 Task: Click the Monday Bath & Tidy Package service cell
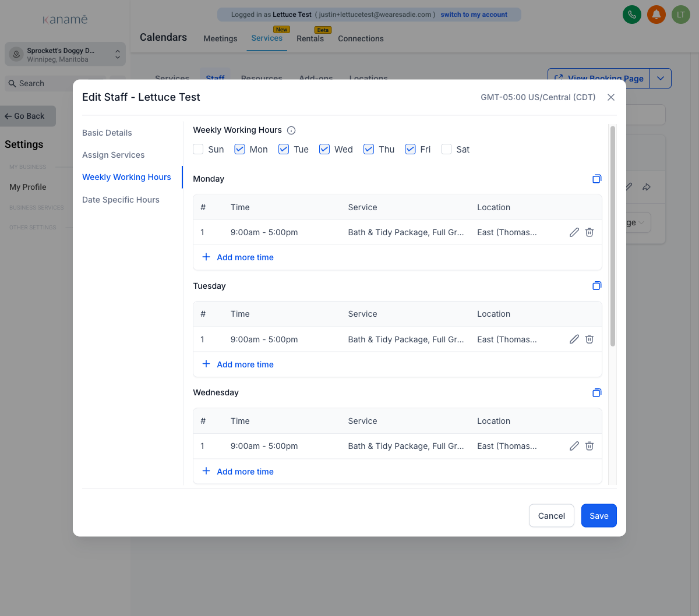coord(406,232)
